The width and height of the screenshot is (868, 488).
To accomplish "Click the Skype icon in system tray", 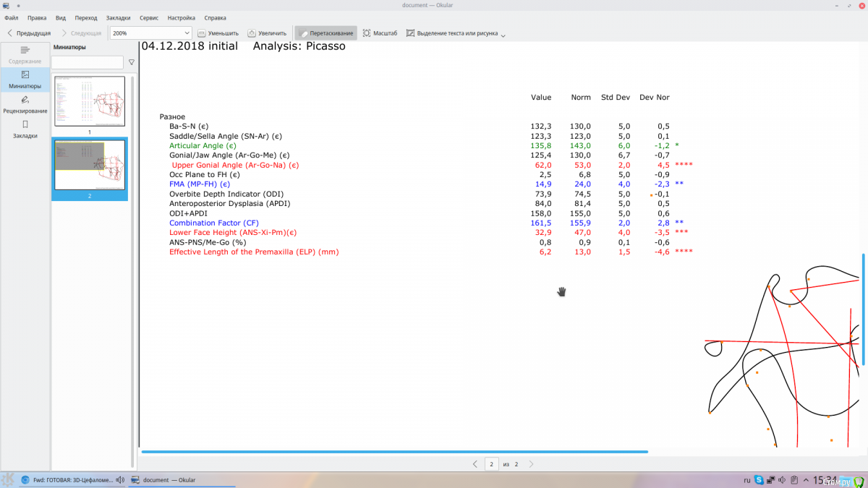I will point(759,480).
